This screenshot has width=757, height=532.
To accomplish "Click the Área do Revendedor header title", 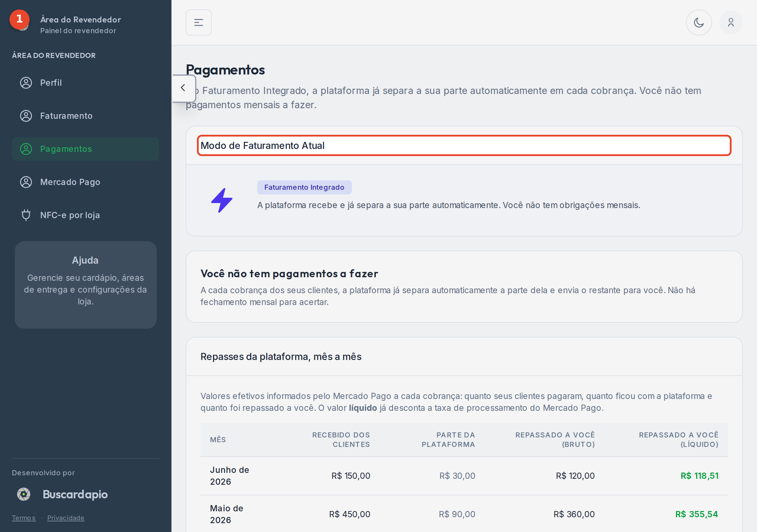I will click(x=80, y=20).
